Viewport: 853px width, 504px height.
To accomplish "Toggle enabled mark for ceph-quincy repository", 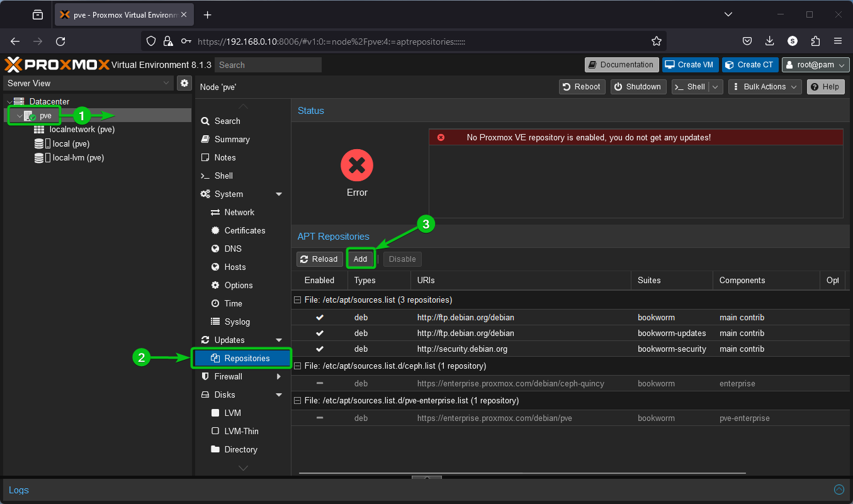I will [320, 383].
